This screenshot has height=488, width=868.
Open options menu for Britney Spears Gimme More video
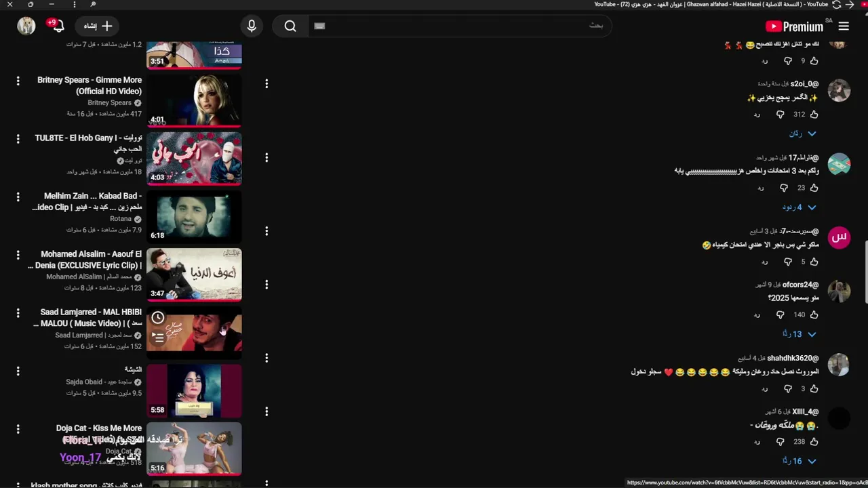pos(18,81)
